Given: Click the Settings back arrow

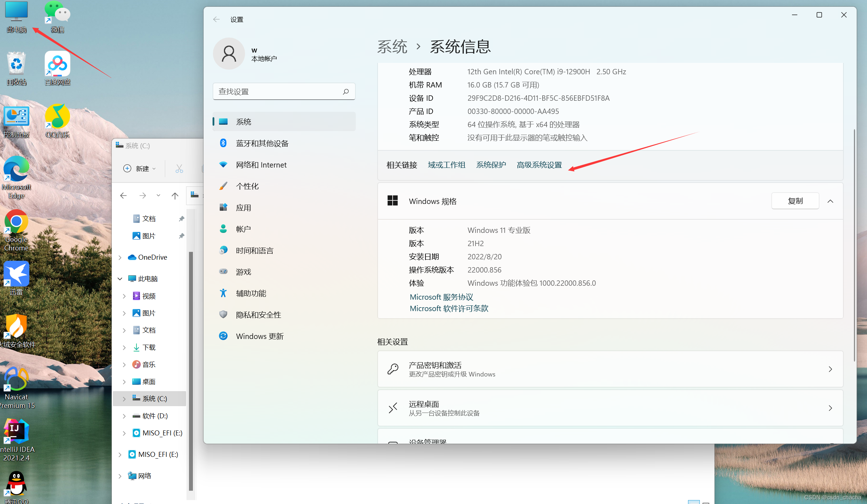Looking at the screenshot, I should (x=216, y=19).
